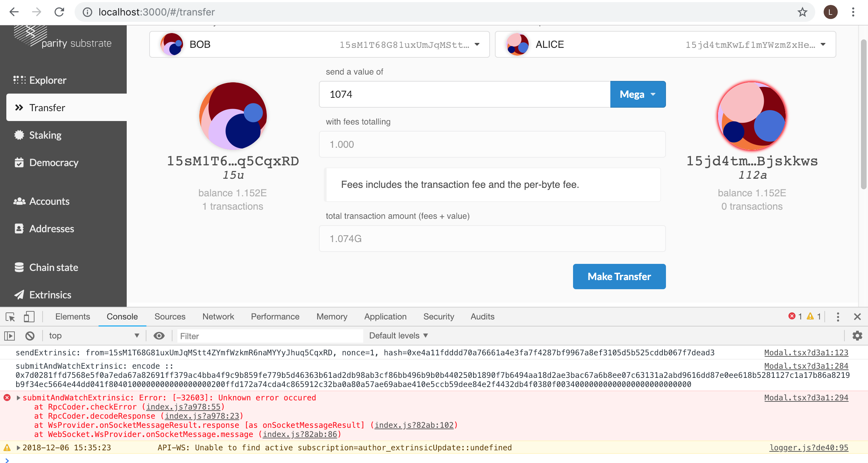The height and width of the screenshot is (463, 868).
Task: Go to Staking in the sidebar
Action: point(45,135)
